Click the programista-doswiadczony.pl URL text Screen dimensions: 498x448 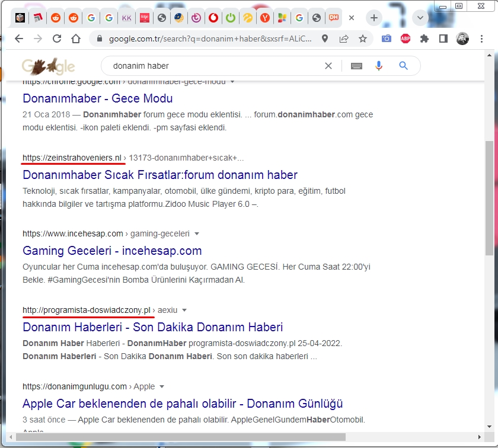(87, 310)
